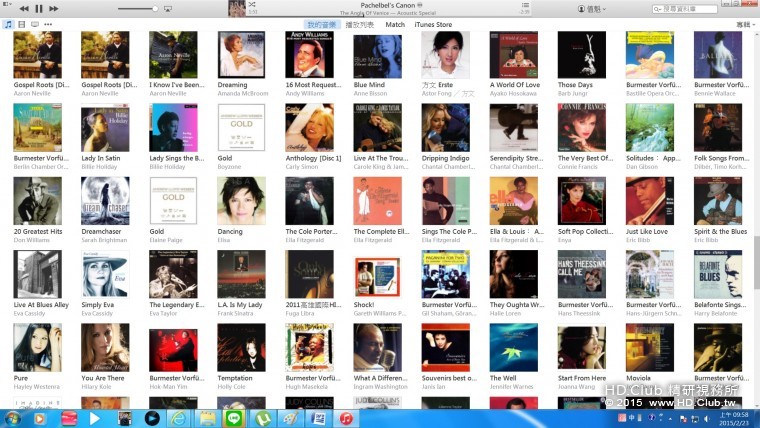This screenshot has height=428, width=760.
Task: Select the Match tab
Action: point(395,24)
